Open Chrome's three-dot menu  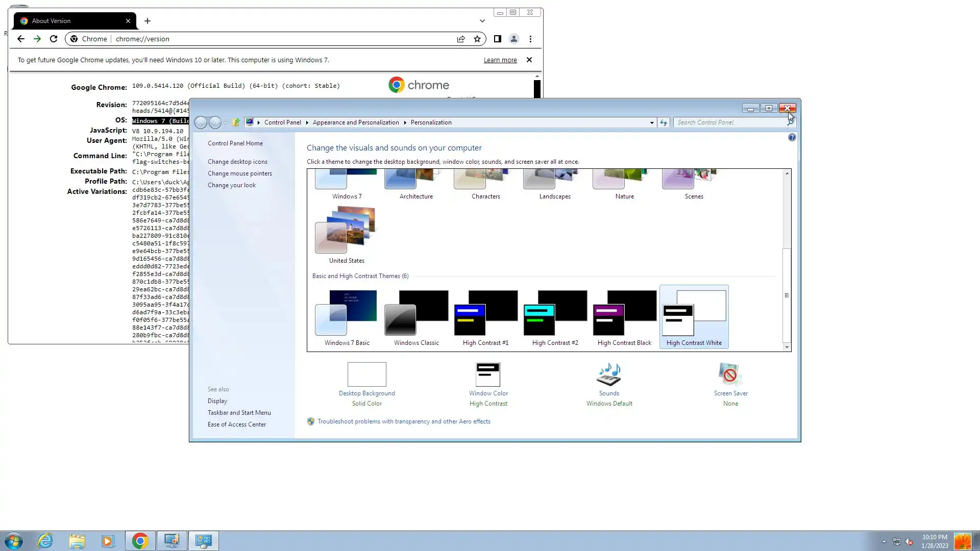pos(530,39)
